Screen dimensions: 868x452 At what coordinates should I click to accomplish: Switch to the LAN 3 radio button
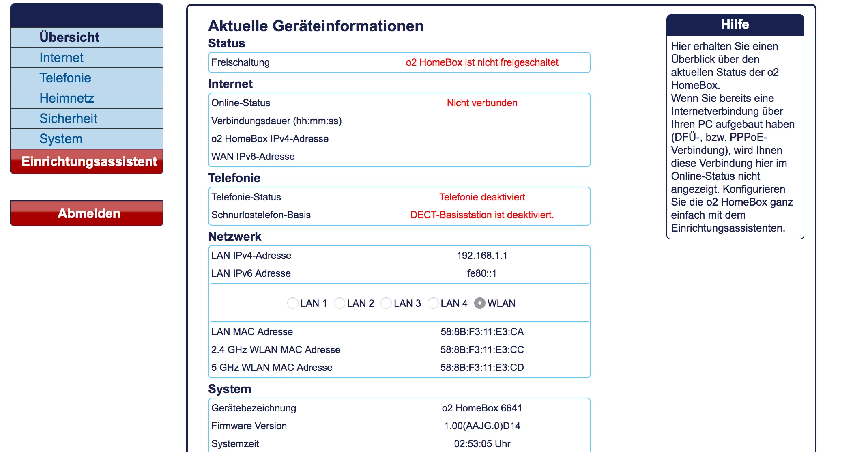click(386, 303)
